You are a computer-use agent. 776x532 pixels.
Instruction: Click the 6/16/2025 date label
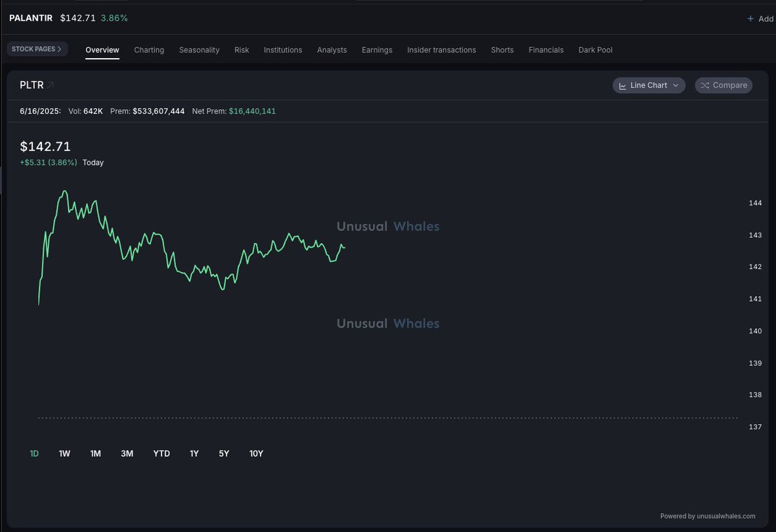click(40, 111)
